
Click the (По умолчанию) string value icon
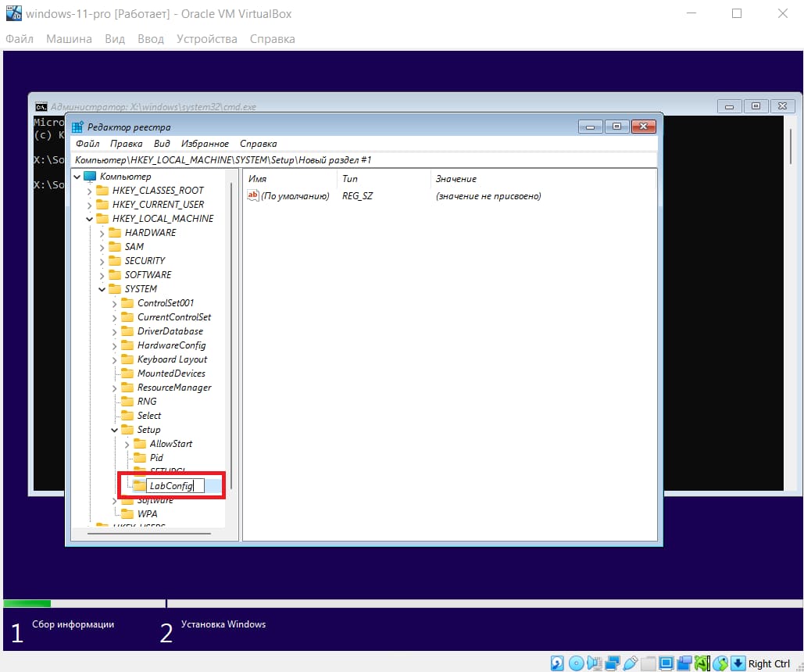click(x=253, y=195)
